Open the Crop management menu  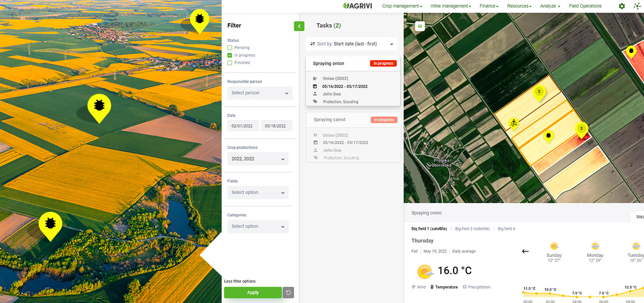401,6
